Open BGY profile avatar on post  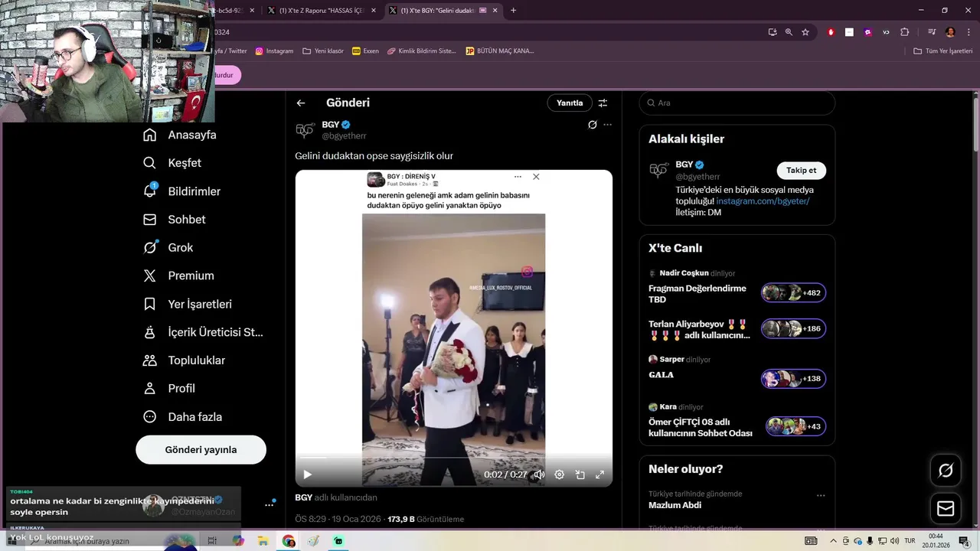point(305,130)
